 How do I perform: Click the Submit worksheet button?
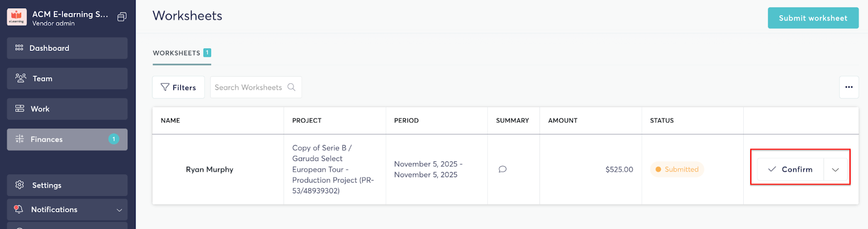[x=813, y=18]
